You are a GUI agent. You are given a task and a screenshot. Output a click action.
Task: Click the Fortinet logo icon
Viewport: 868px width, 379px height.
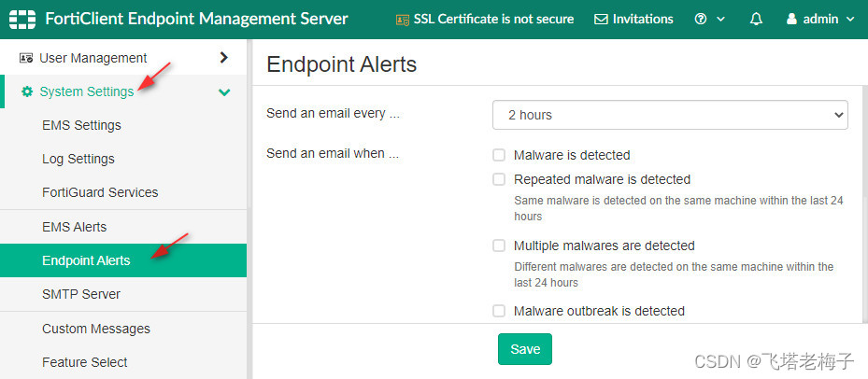tap(22, 19)
